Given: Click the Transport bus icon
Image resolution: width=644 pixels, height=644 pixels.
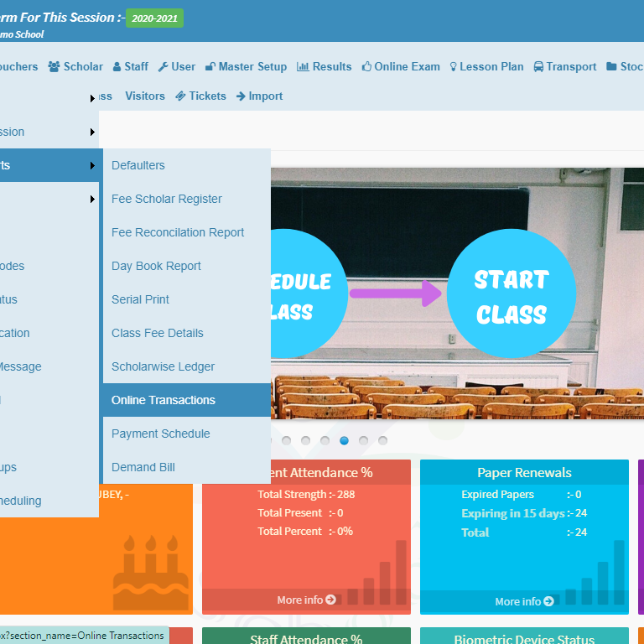Looking at the screenshot, I should click(538, 67).
